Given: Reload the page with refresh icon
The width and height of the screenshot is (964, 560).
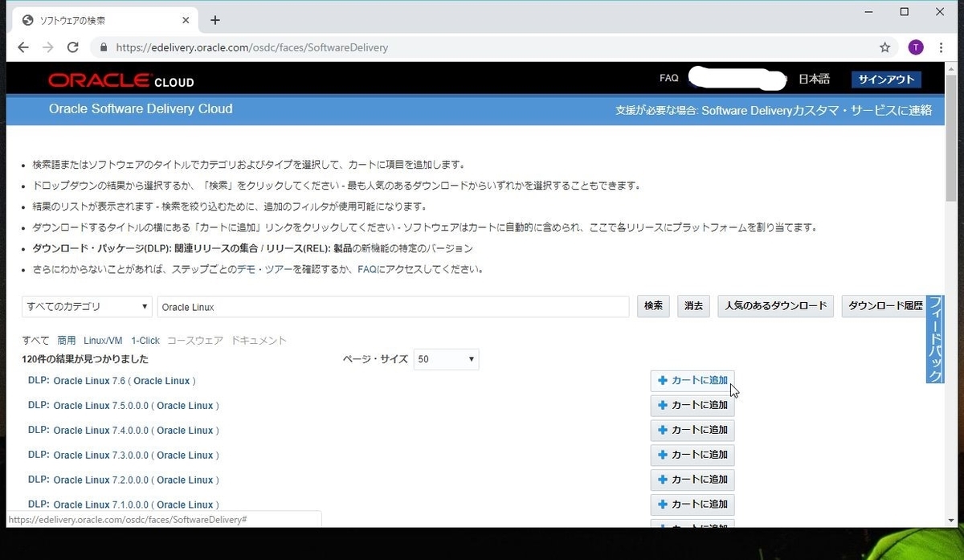Looking at the screenshot, I should [x=72, y=47].
